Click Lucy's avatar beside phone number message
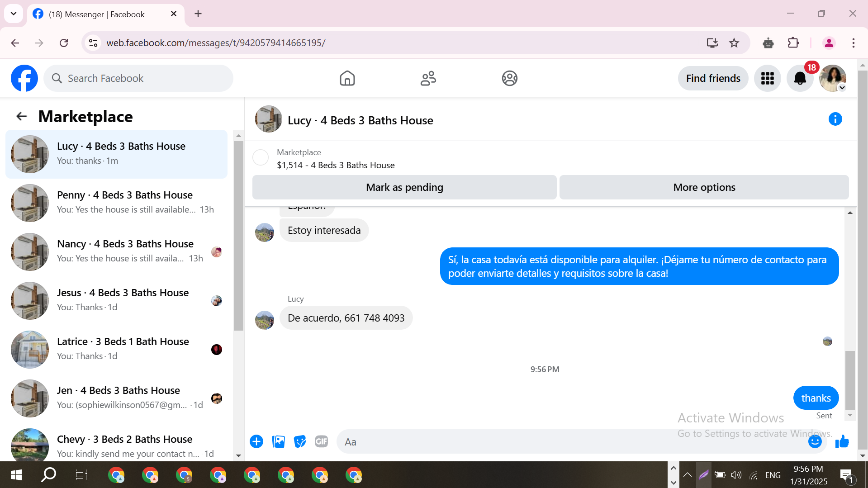This screenshot has height=488, width=868. (x=265, y=320)
